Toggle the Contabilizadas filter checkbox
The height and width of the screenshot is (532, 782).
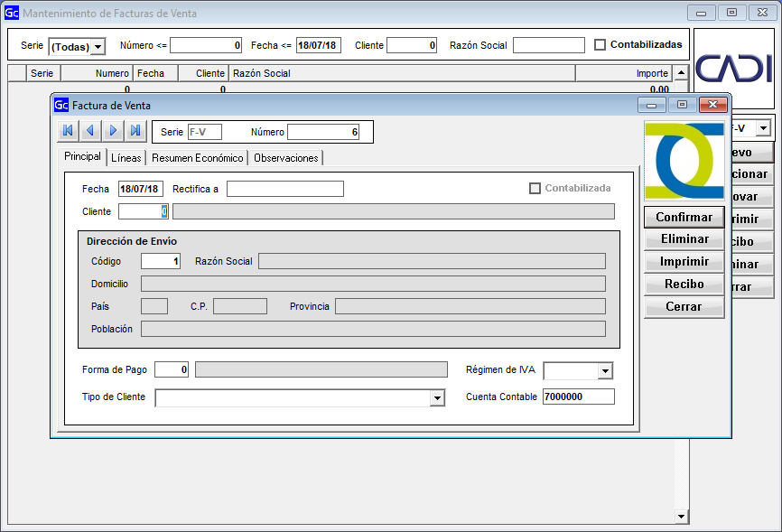[600, 45]
